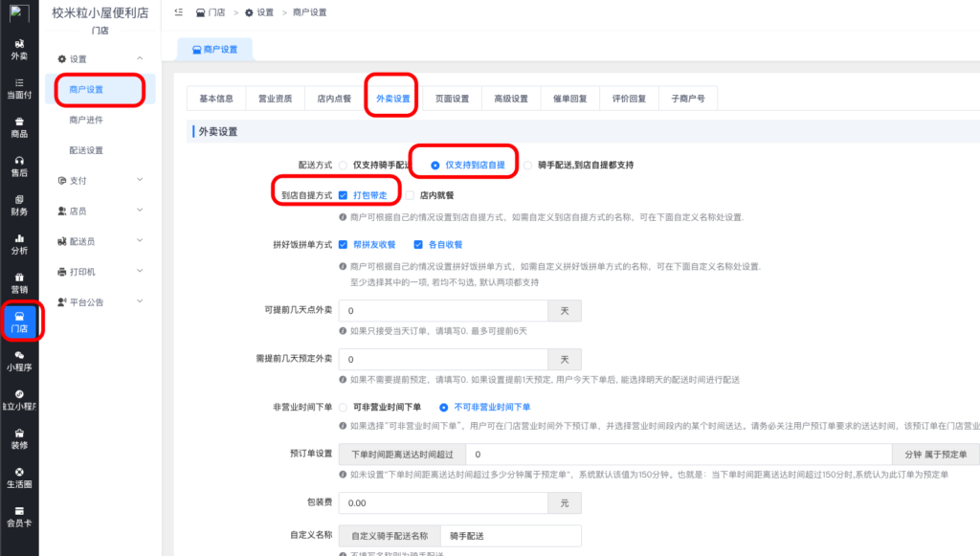Select the 骑手配送,到店自提都支持 radio option
The height and width of the screenshot is (556, 980).
click(x=528, y=163)
